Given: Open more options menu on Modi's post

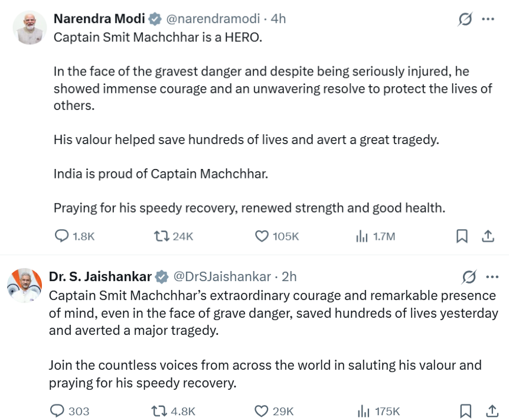Looking at the screenshot, I should tap(488, 19).
